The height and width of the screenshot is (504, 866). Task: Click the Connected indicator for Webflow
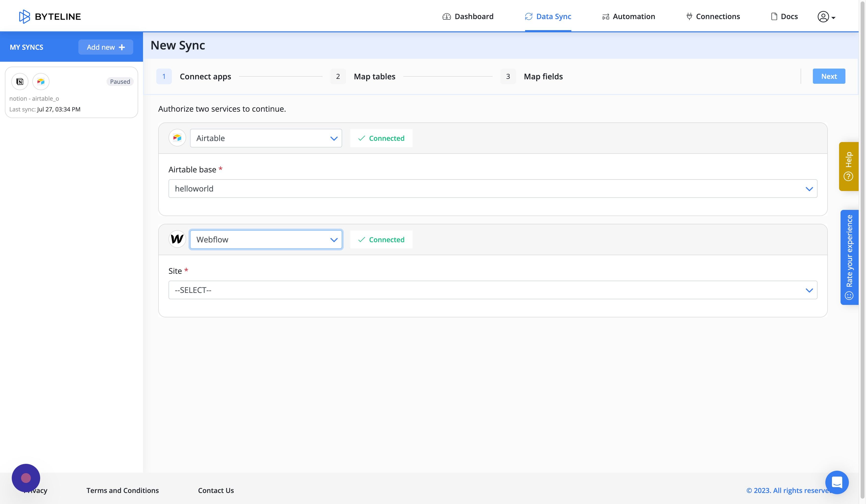[381, 240]
